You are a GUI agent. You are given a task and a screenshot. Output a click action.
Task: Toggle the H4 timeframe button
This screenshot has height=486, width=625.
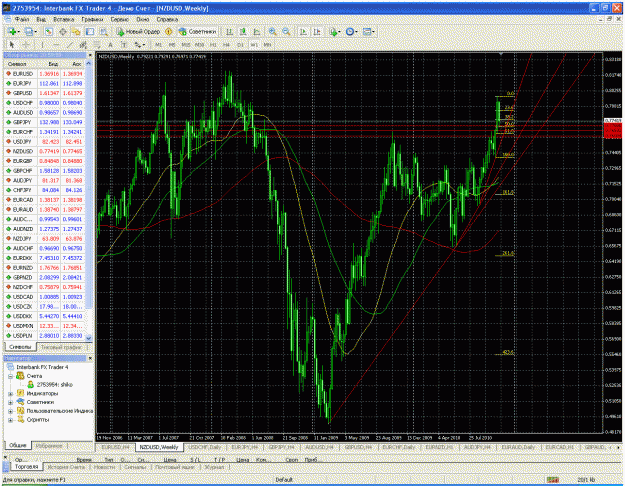[226, 45]
